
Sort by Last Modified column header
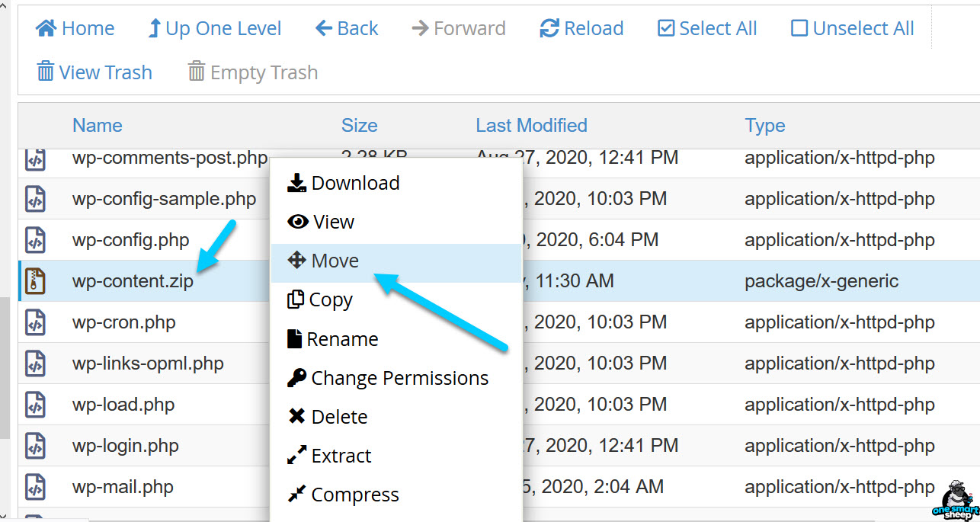coord(532,125)
